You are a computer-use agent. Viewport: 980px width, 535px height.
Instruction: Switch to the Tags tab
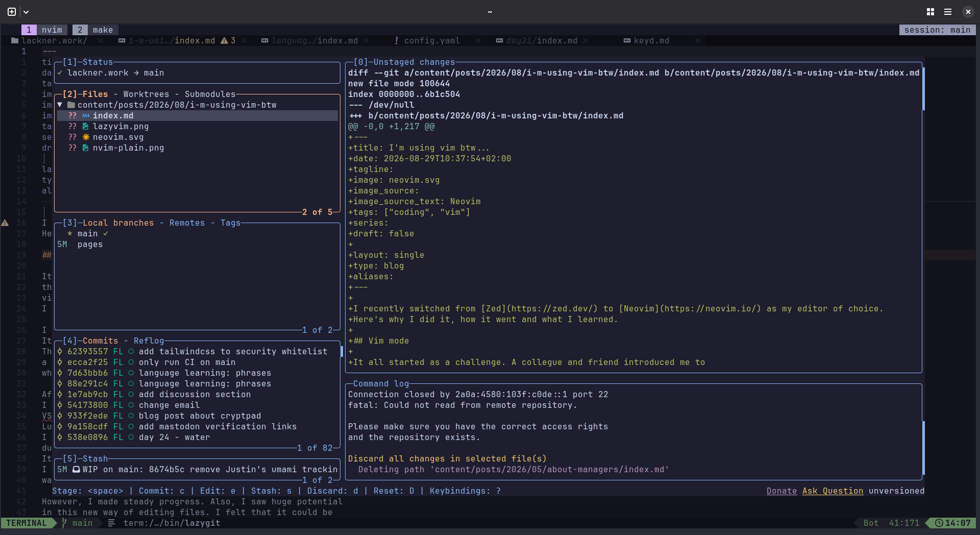230,223
